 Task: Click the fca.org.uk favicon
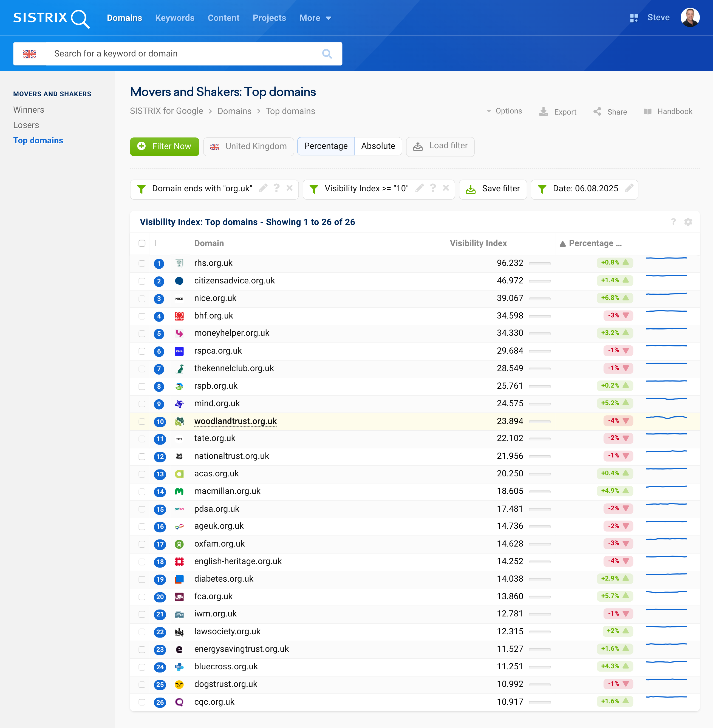[179, 597]
